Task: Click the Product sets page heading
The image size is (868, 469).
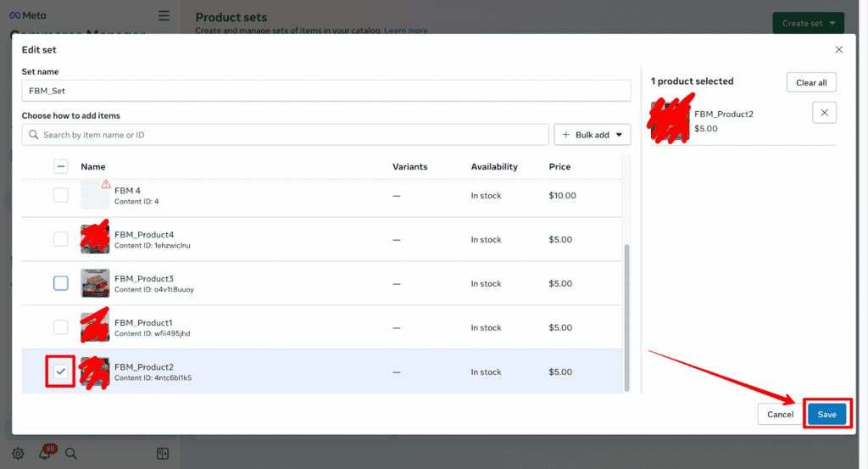Action: coord(231,17)
